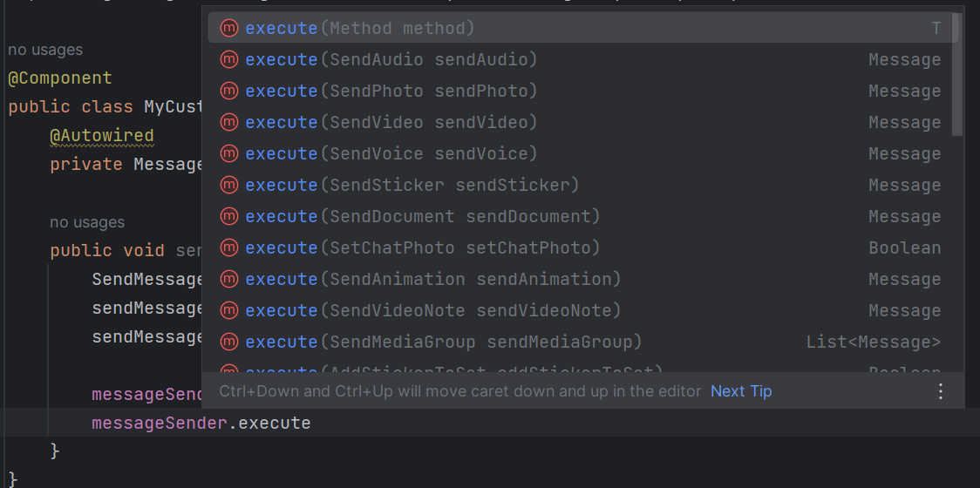Click the no usages hint above @Component
The width and height of the screenshot is (980, 488).
tap(45, 50)
